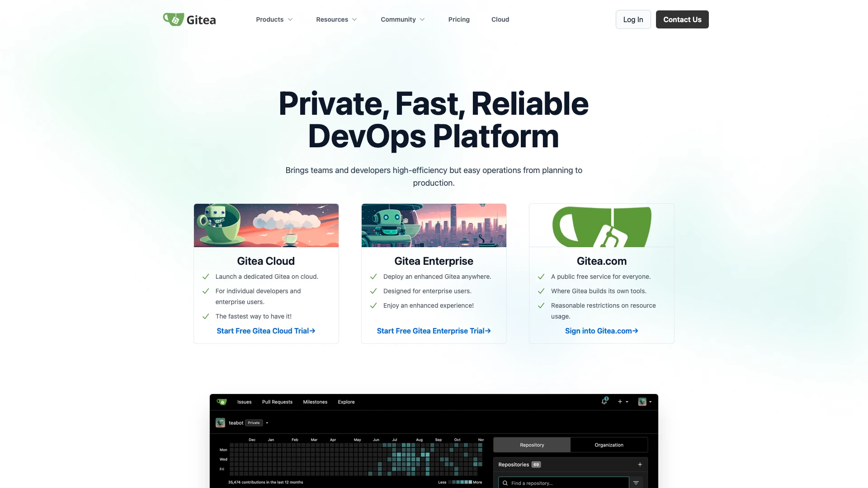This screenshot has width=868, height=488.
Task: Click the teabot avatar icon
Action: [220, 423]
